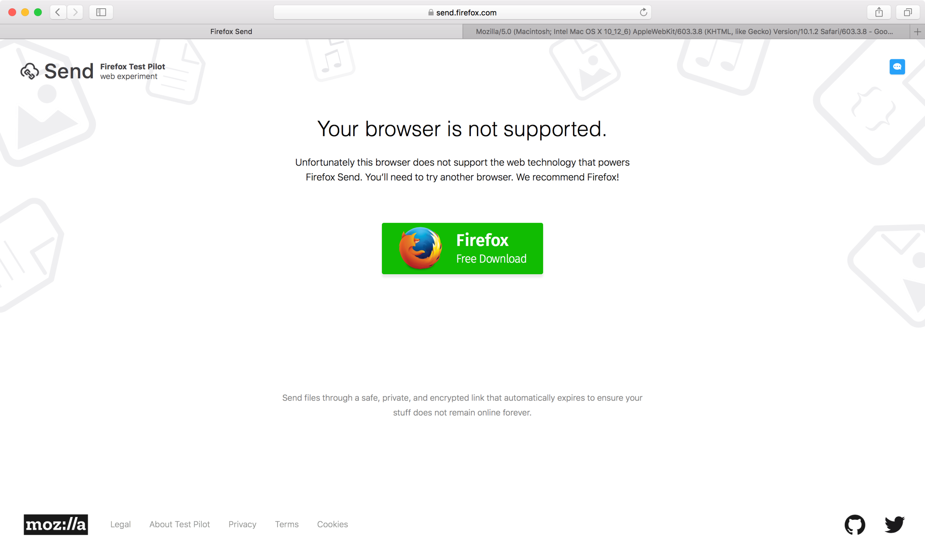
Task: Click the Firefox logo on the download button
Action: (x=421, y=248)
